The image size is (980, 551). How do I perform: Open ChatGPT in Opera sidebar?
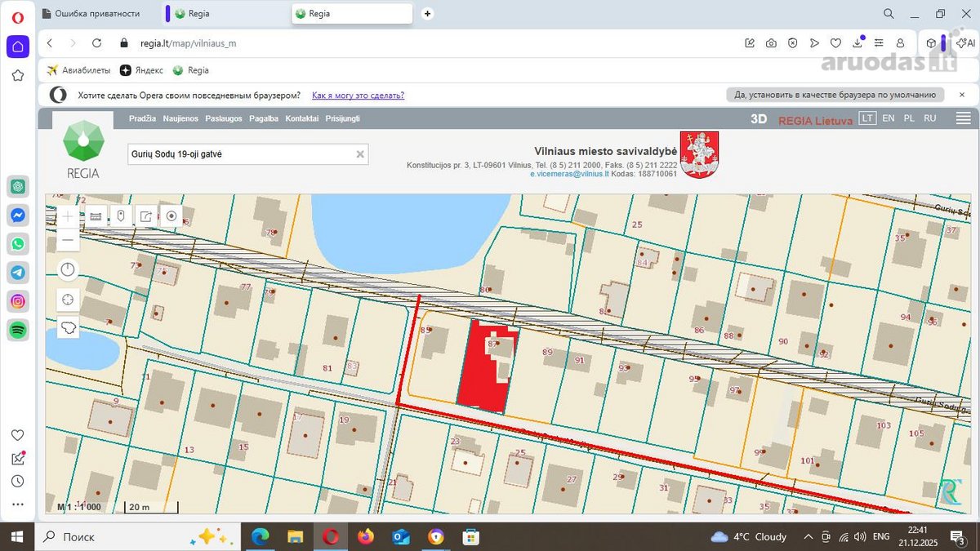[x=18, y=186]
